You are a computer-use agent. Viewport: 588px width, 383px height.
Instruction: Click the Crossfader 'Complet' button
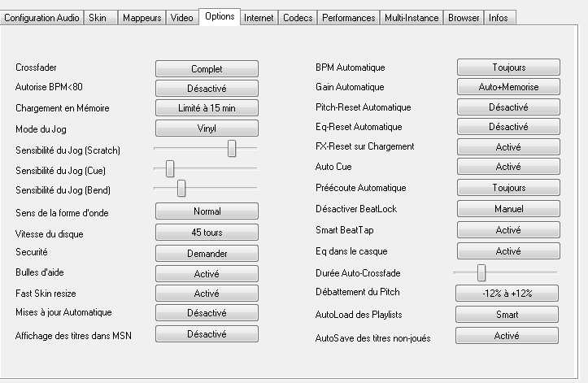pyautogui.click(x=207, y=69)
